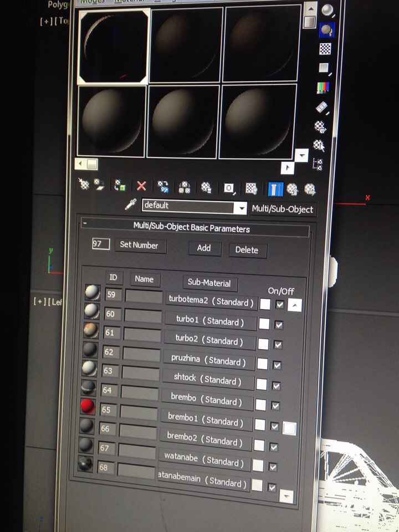Click the Name field for ID 60
Viewport: 399px width, 532px height.
pos(143,315)
